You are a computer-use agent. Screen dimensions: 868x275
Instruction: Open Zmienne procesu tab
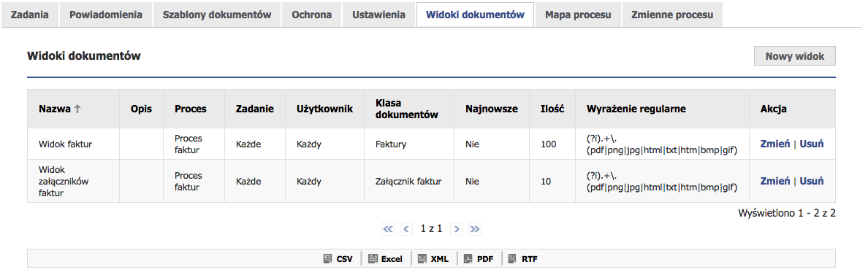click(672, 15)
